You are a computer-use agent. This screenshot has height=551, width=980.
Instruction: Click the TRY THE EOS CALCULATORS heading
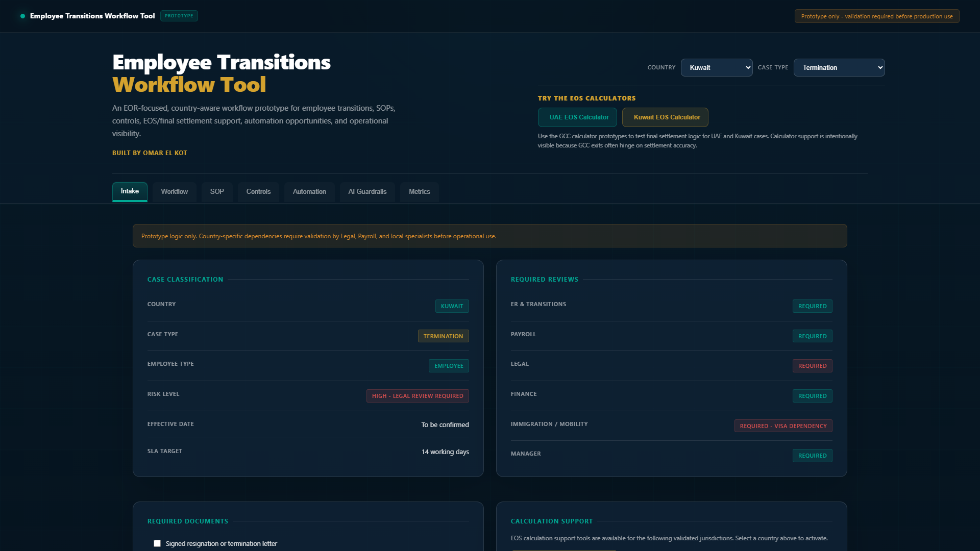tap(586, 98)
